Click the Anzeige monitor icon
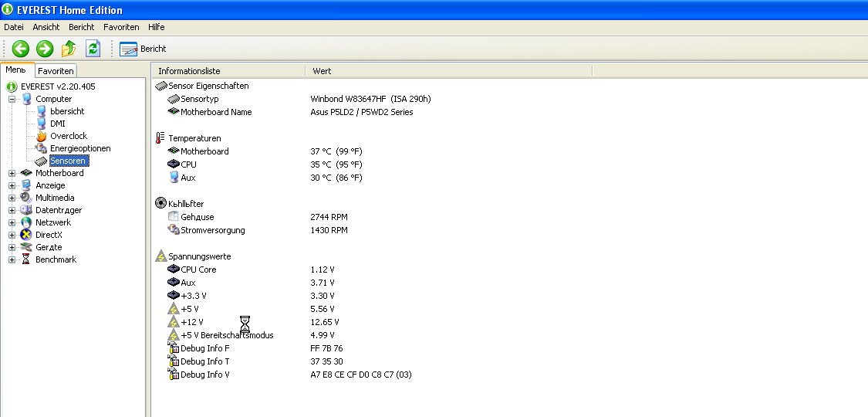The height and width of the screenshot is (417, 868). coord(26,185)
